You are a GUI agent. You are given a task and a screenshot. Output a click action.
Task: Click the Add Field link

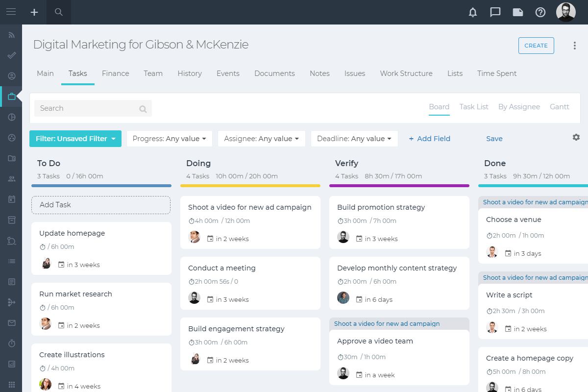(x=429, y=139)
